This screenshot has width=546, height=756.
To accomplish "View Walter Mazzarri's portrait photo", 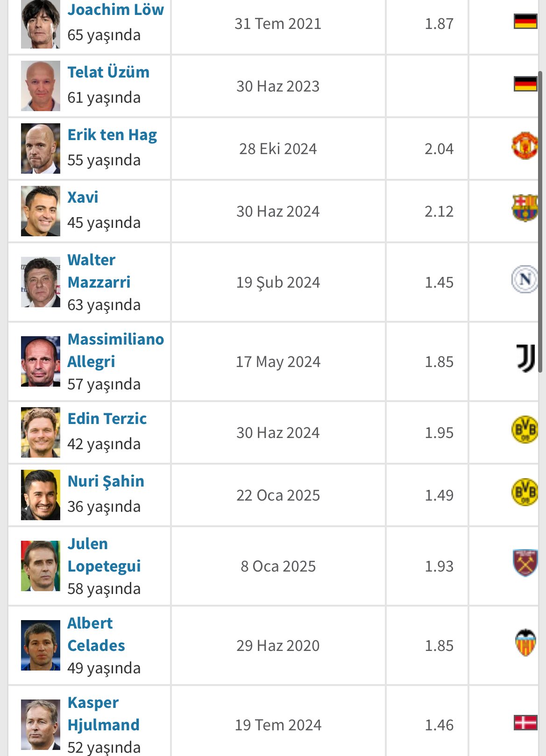I will (x=41, y=282).
